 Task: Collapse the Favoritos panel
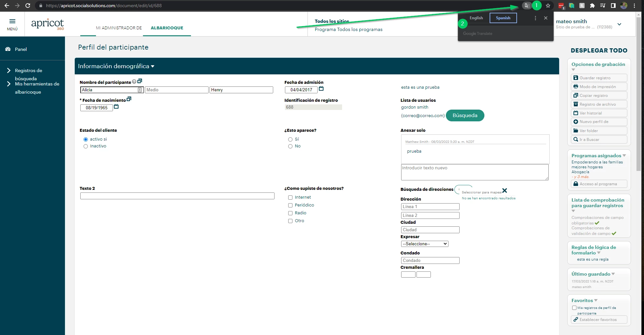(x=596, y=300)
